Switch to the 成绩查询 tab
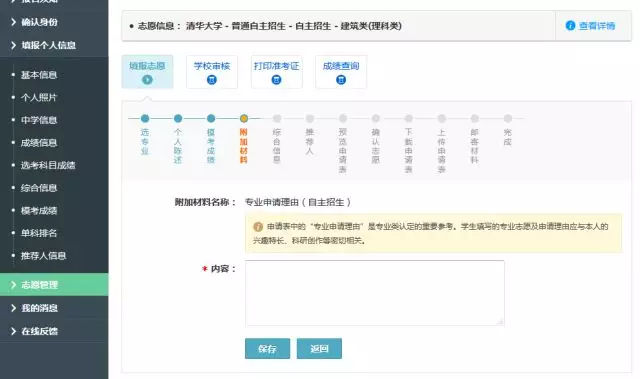 pyautogui.click(x=341, y=72)
